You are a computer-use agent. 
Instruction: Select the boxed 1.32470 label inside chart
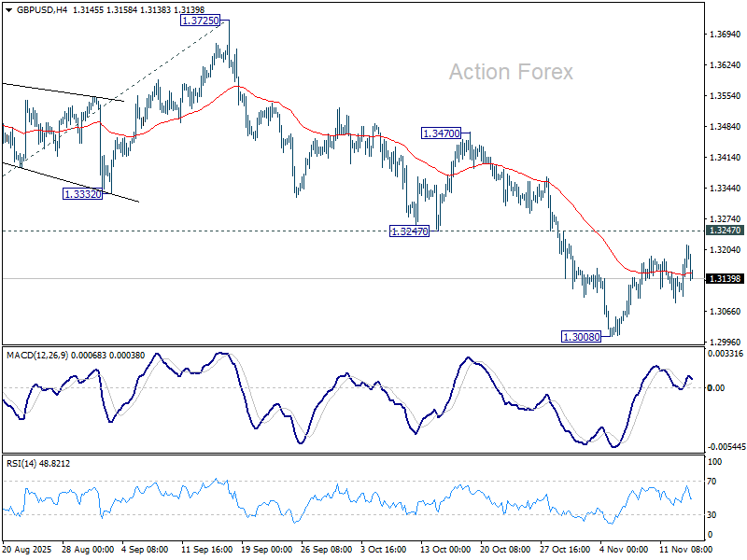409,231
